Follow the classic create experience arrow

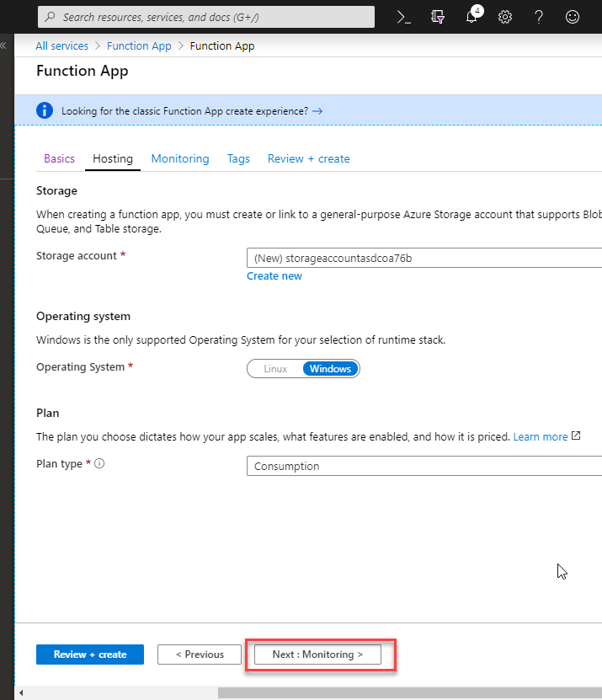coord(317,111)
